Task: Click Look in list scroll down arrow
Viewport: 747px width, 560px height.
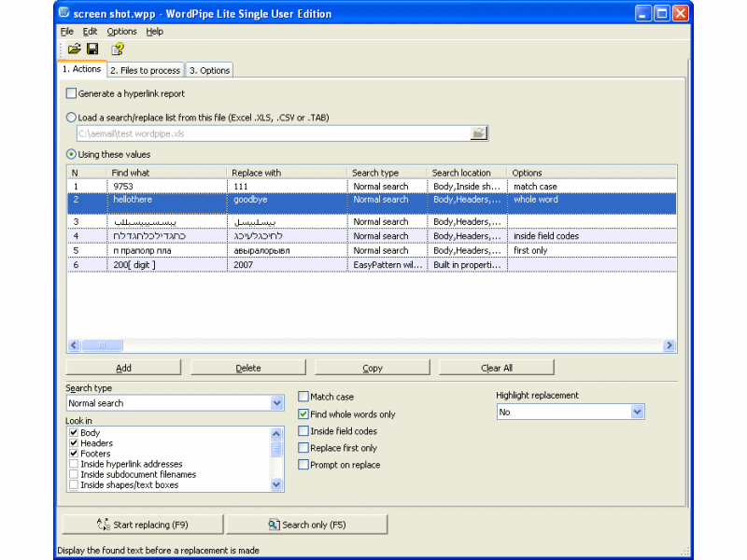Action: point(276,484)
